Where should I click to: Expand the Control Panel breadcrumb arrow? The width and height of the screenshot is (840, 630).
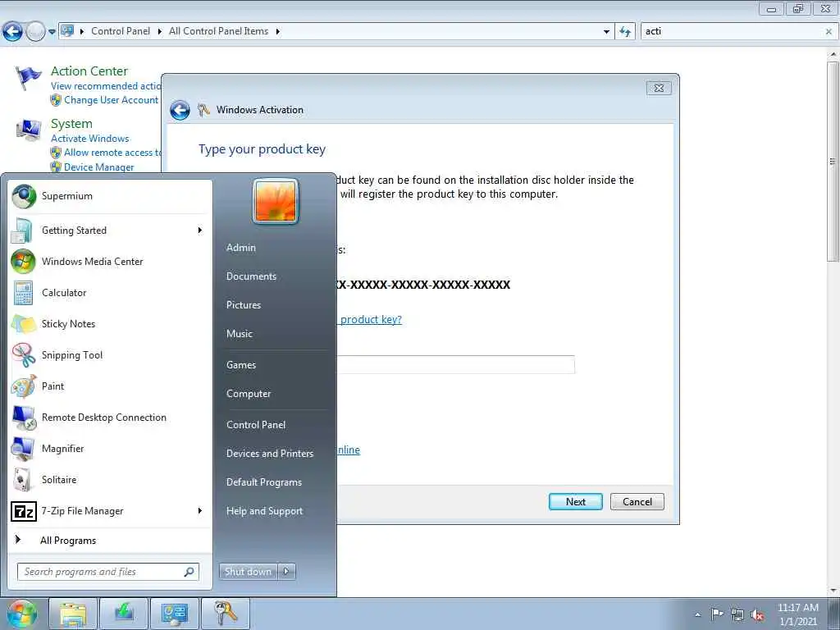click(x=160, y=32)
